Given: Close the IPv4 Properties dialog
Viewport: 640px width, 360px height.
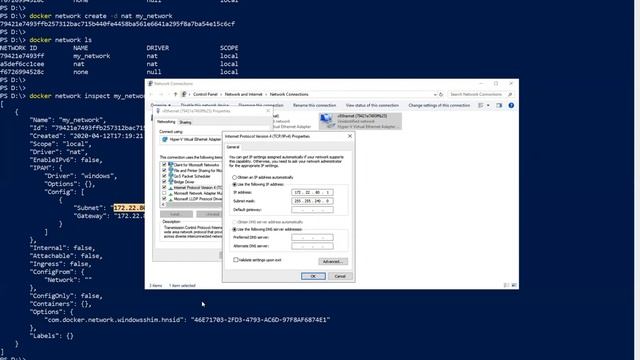Looking at the screenshot, I should point(349,136).
